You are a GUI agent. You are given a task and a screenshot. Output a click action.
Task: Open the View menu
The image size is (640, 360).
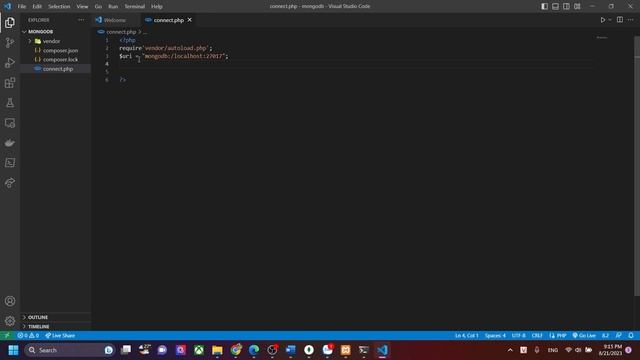(82, 7)
